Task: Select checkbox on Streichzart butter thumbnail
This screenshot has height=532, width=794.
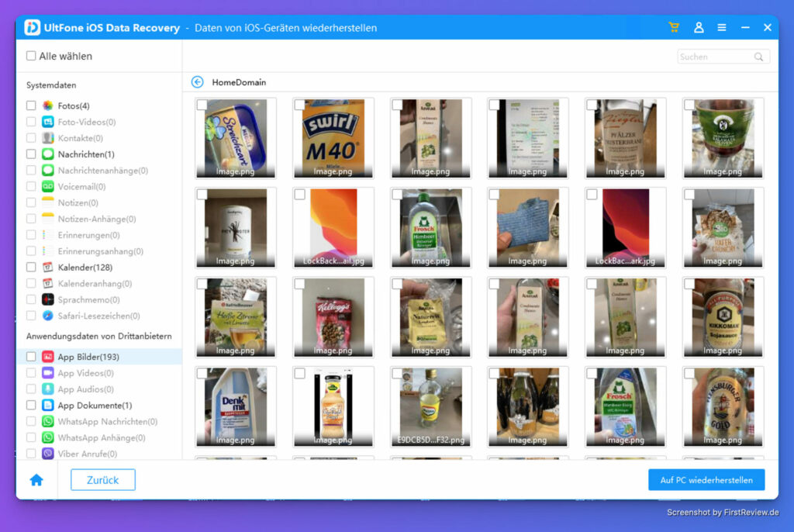Action: pos(202,105)
